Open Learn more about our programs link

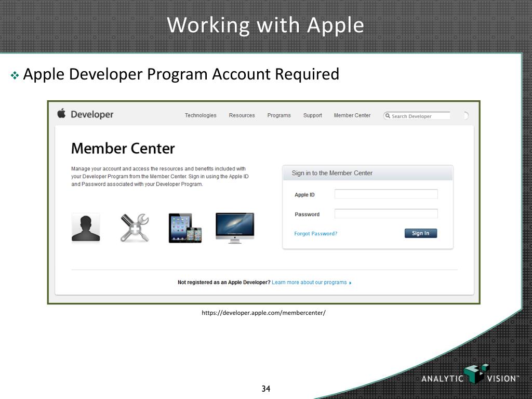click(309, 282)
